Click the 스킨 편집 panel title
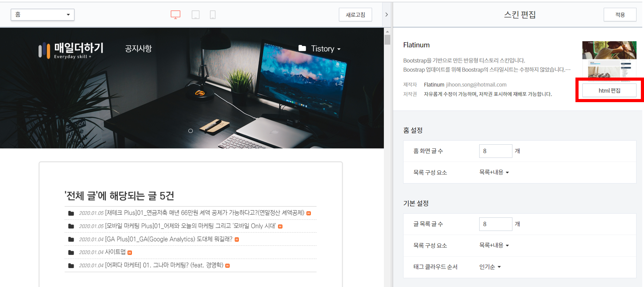This screenshot has width=644, height=287. coord(520,15)
